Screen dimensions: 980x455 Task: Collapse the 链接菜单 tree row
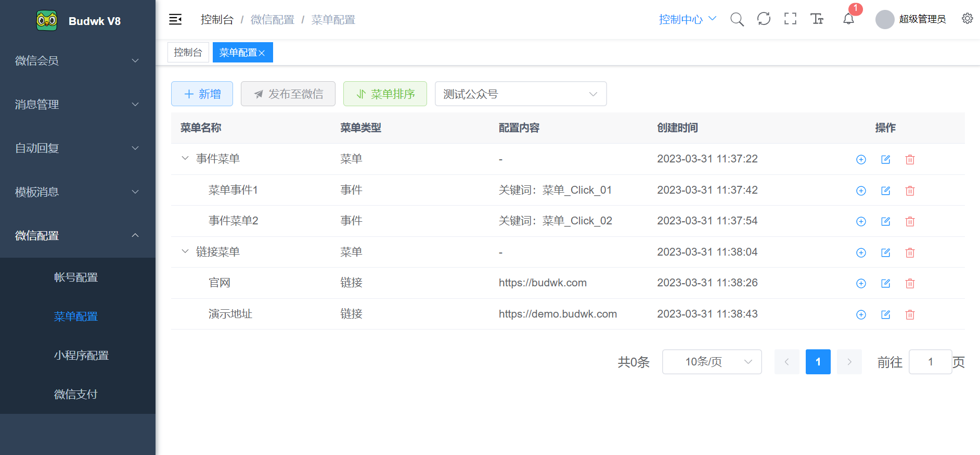pos(185,251)
